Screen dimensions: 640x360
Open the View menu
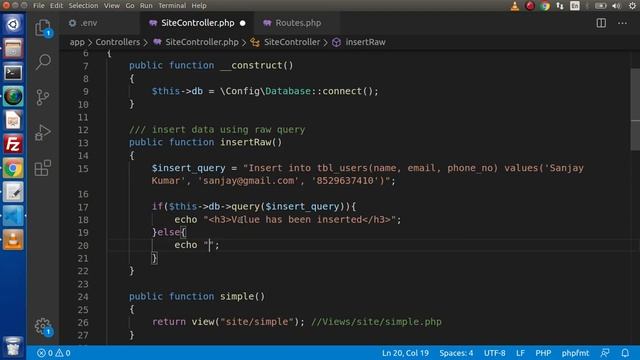111,6
